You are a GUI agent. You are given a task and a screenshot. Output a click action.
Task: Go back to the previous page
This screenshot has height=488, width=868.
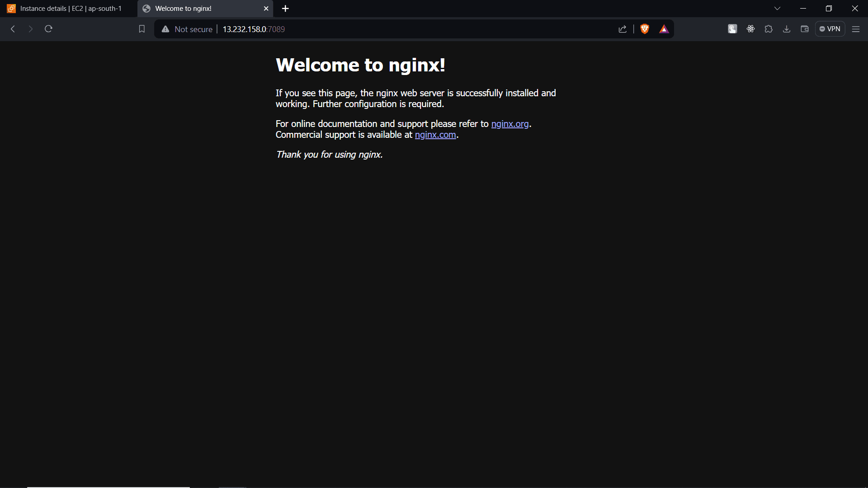point(13,29)
